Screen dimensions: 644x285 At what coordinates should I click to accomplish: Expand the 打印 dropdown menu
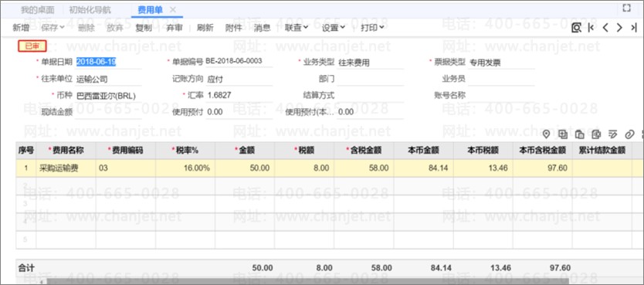pos(372,28)
